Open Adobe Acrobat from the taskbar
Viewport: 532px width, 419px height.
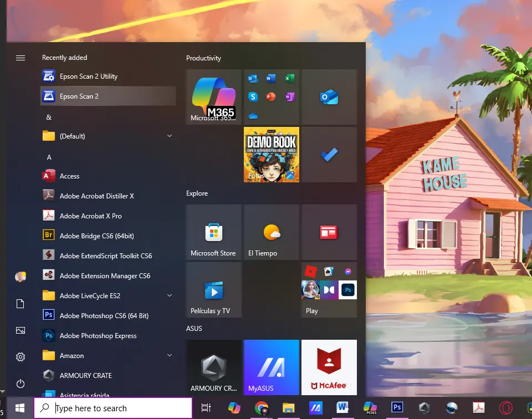pos(478,408)
